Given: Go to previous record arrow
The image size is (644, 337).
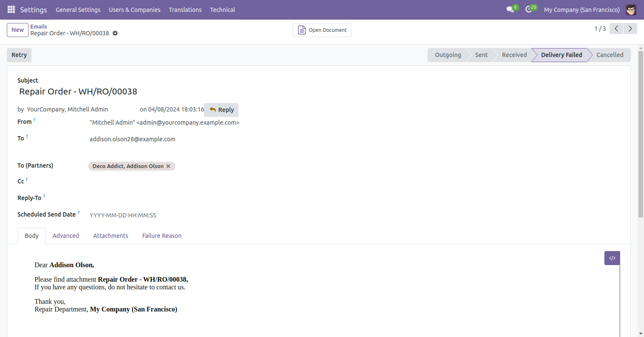Looking at the screenshot, I should click(x=616, y=29).
